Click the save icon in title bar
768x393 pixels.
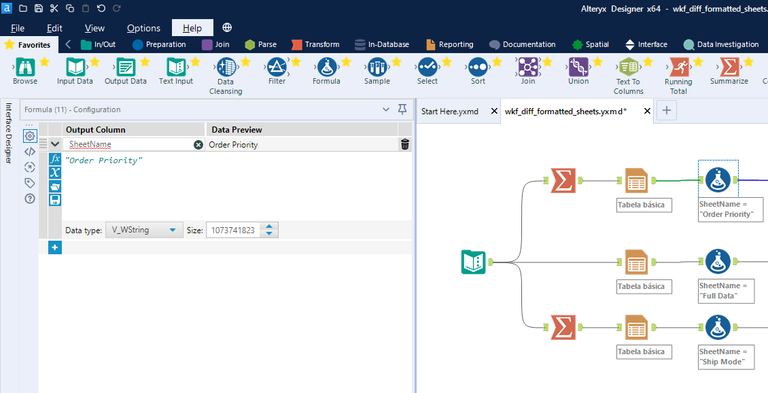(x=38, y=8)
